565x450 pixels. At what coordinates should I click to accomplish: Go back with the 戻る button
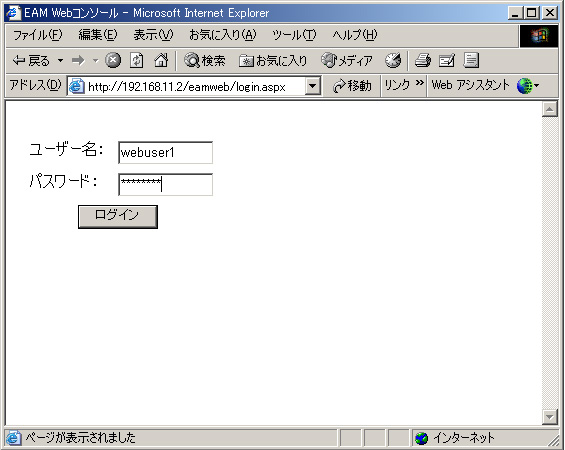click(31, 61)
